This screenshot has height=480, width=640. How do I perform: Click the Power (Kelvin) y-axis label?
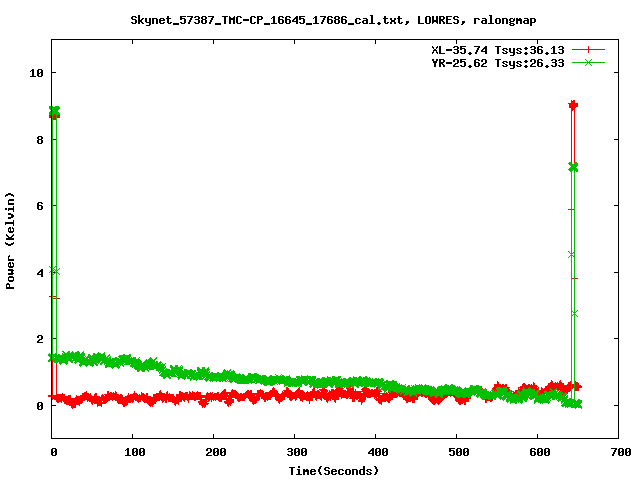click(x=10, y=241)
